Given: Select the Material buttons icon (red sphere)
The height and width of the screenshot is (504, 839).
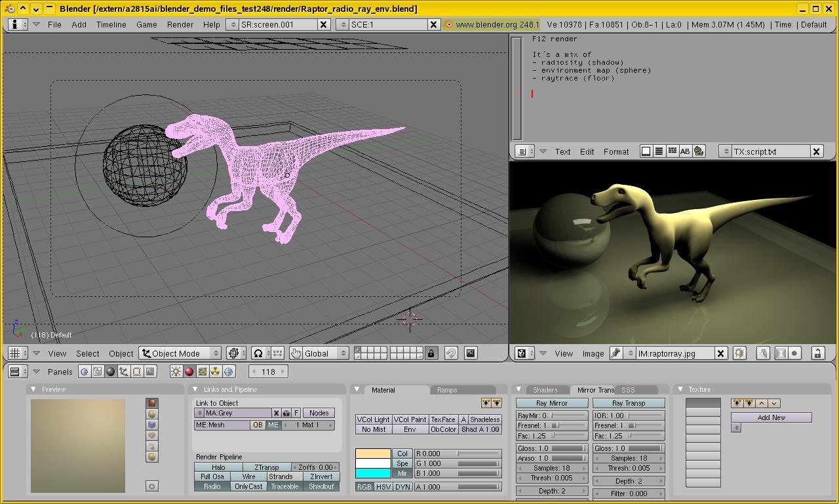Looking at the screenshot, I should (x=190, y=372).
